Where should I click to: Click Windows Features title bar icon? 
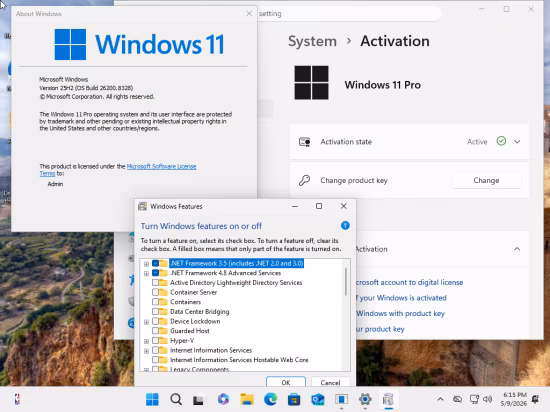coord(142,206)
